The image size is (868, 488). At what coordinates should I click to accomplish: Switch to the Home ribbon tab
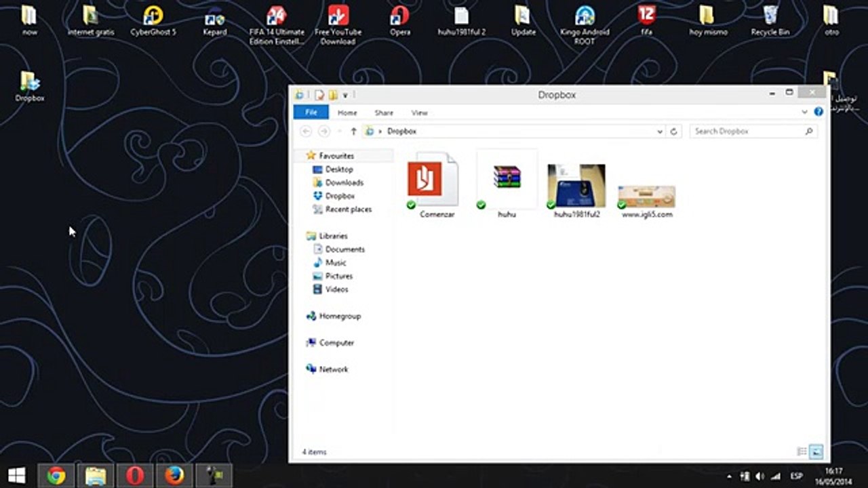tap(347, 113)
